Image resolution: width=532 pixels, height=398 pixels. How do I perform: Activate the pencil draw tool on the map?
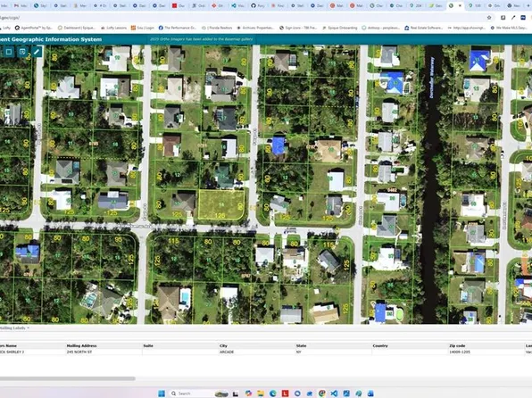click(37, 52)
